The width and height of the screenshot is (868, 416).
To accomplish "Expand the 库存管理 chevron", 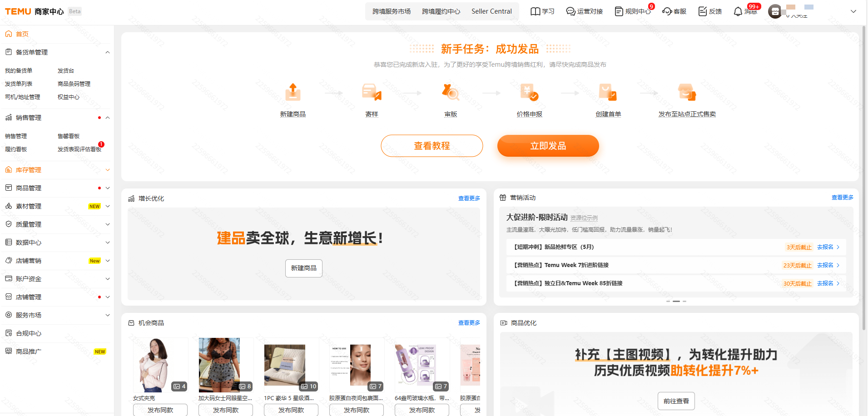I will (108, 170).
